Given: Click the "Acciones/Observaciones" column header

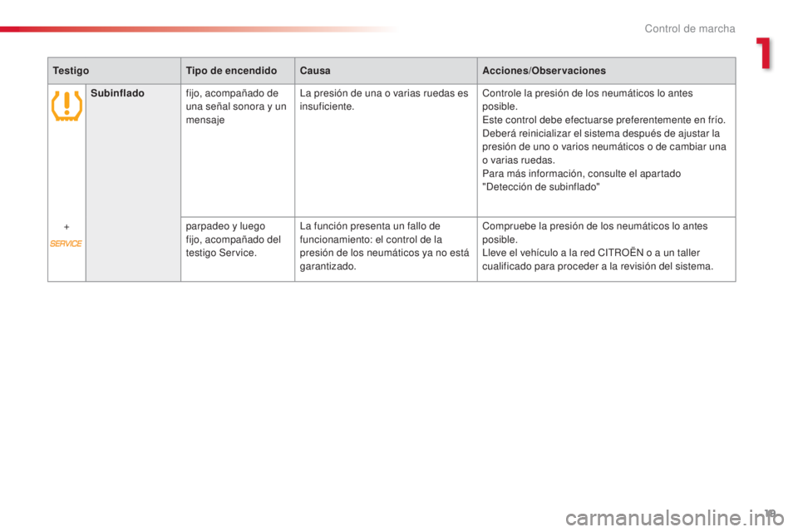Looking at the screenshot, I should (544, 71).
